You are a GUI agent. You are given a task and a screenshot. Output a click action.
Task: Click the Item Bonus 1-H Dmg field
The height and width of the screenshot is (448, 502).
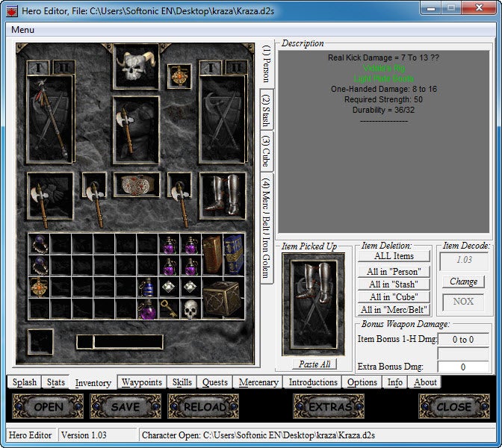463,339
